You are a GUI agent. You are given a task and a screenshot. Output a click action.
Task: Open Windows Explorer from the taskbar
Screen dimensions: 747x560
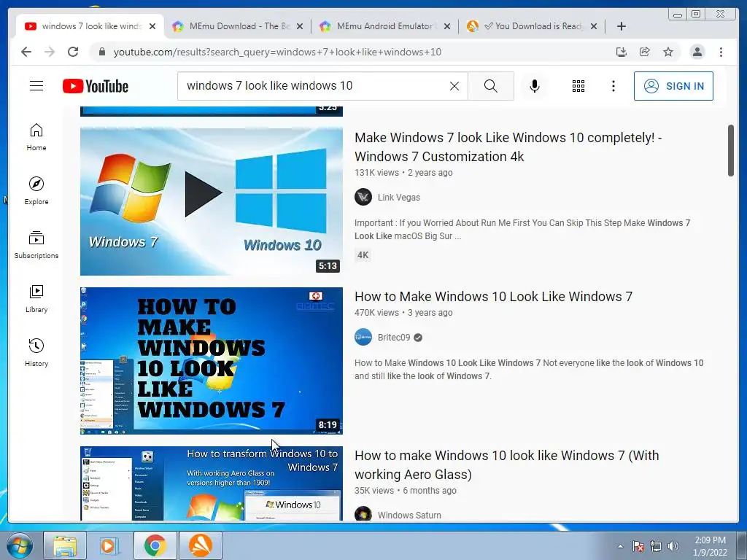click(x=65, y=545)
